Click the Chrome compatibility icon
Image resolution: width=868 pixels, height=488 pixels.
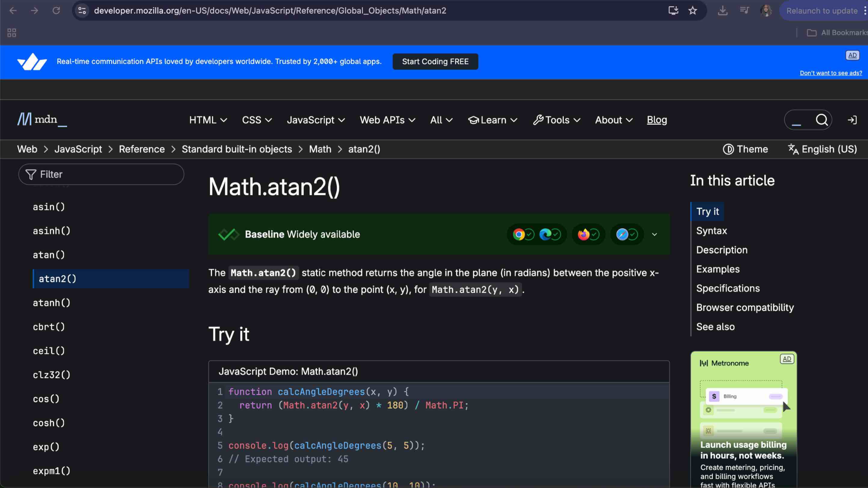coord(519,235)
